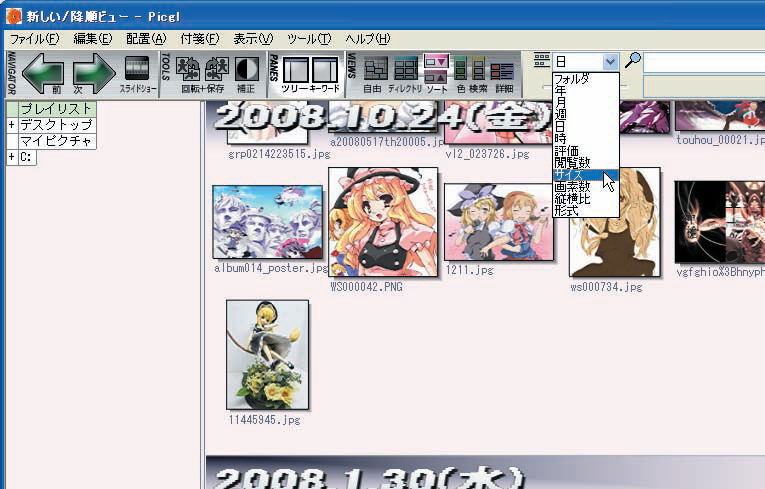
Task: Expand the デスクトップ tree node
Action: 12,125
